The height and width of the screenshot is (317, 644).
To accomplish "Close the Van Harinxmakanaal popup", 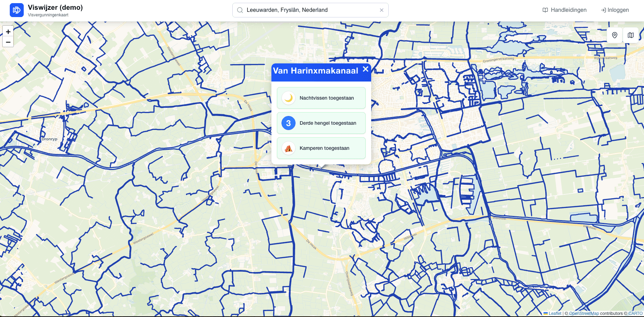I will click(366, 69).
